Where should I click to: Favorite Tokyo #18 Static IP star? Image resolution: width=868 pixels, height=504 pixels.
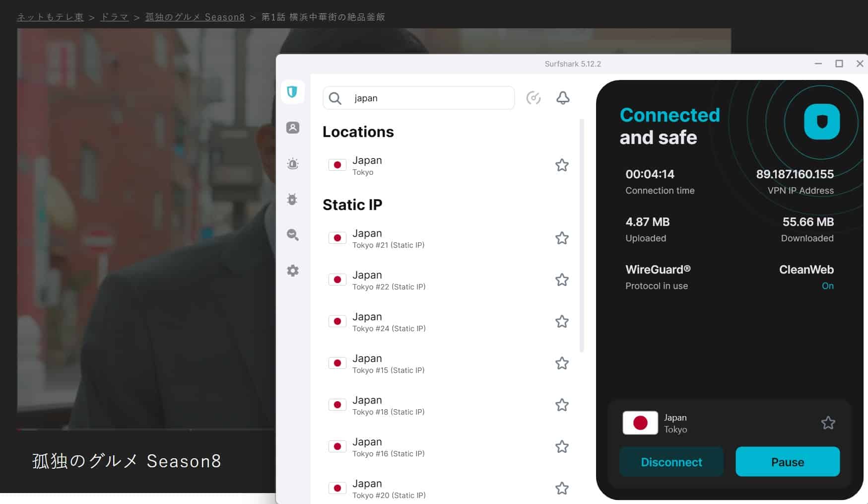[562, 405]
